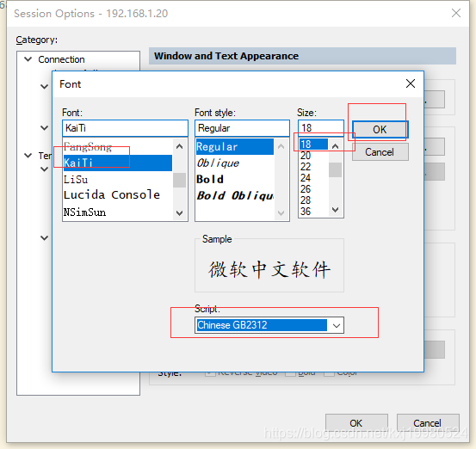The width and height of the screenshot is (476, 449).
Task: Click Cancel in Session Options window
Action: (x=428, y=422)
